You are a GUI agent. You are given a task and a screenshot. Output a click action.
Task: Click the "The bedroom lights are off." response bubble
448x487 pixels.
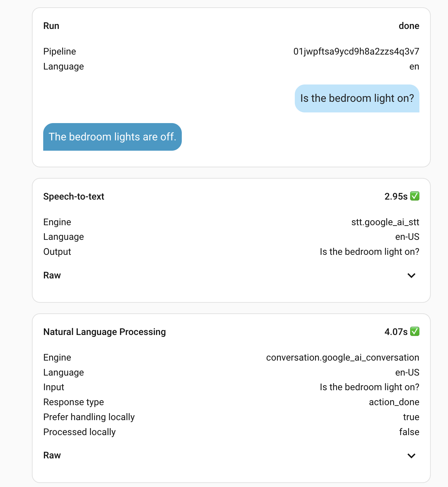pos(112,137)
